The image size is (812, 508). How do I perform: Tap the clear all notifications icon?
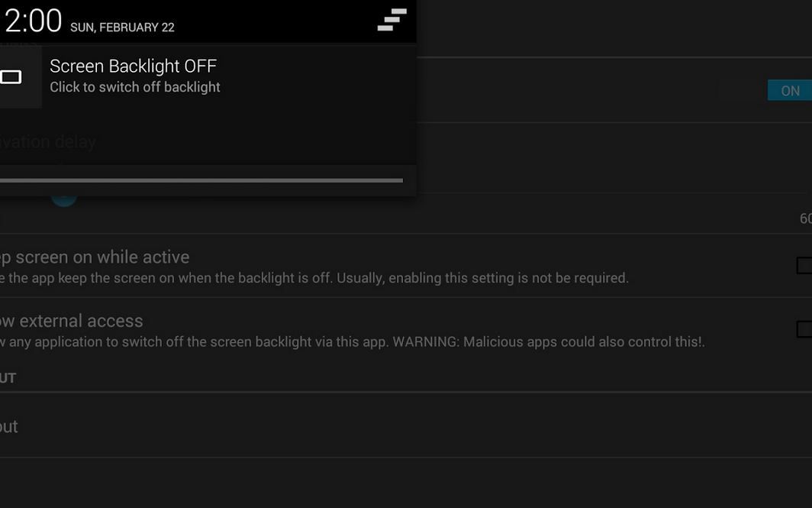click(x=391, y=20)
